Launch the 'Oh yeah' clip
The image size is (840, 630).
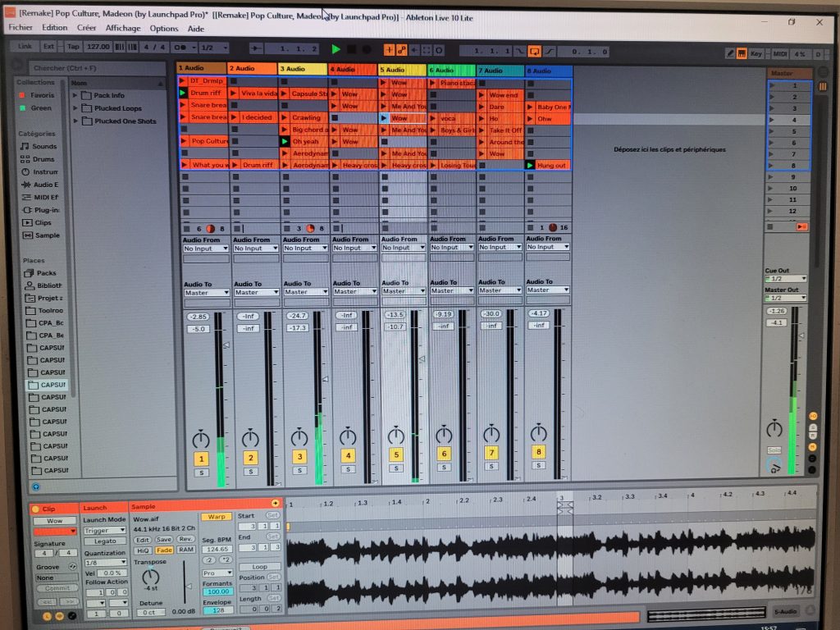tap(285, 141)
